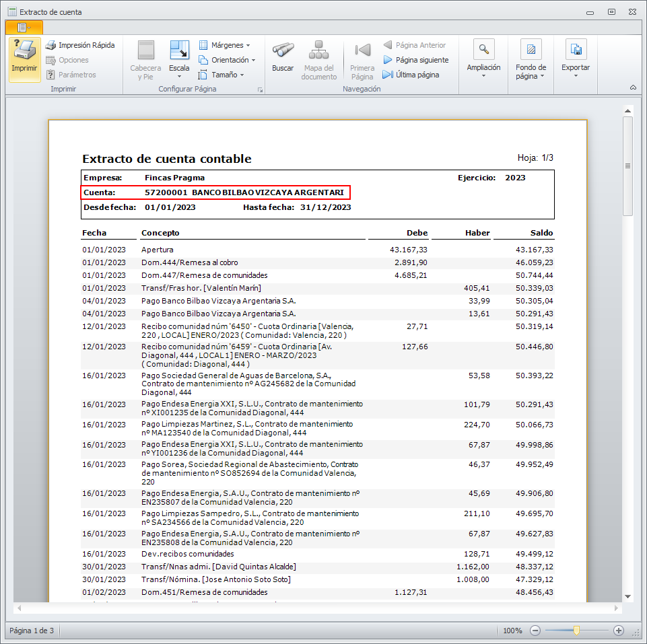Image resolution: width=647 pixels, height=644 pixels.
Task: Open Configurar Página dialog launcher
Action: click(261, 90)
